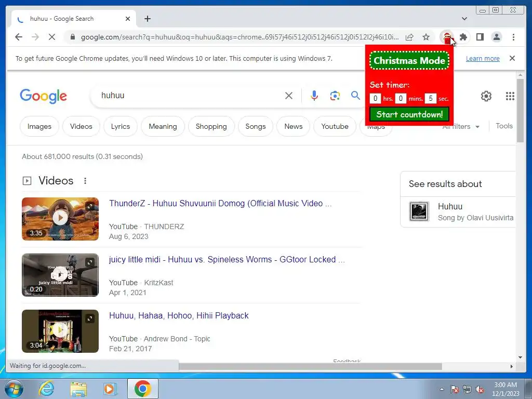This screenshot has width=532, height=399.
Task: Filter results by Songs
Action: [256, 126]
